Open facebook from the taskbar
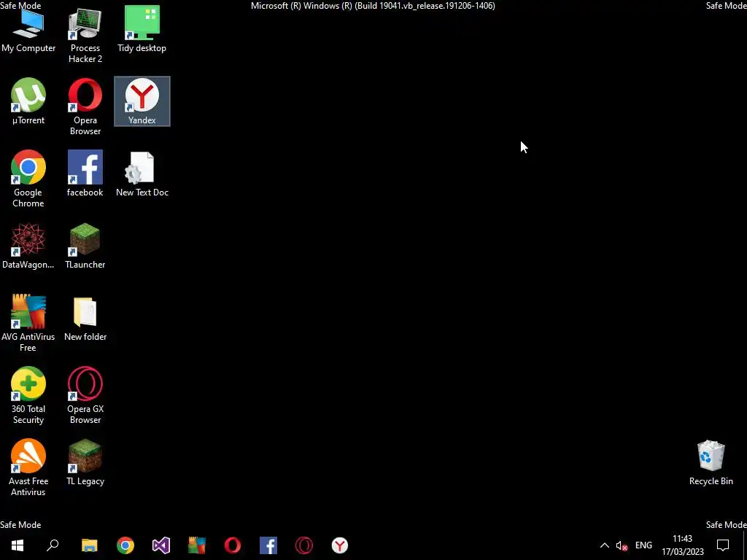 pos(268,545)
